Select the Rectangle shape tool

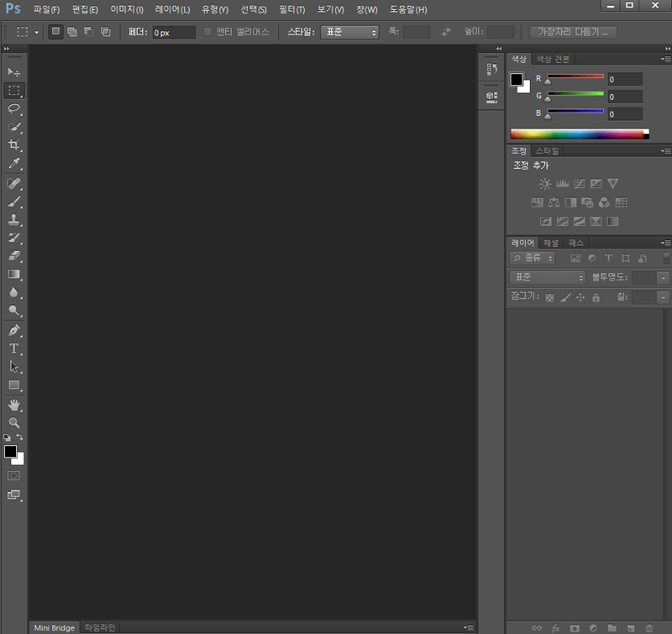tap(13, 385)
